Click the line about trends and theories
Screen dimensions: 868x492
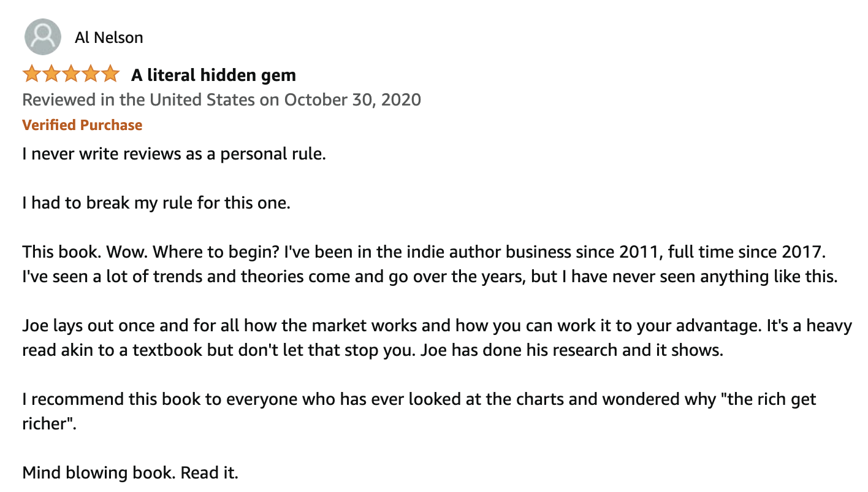click(x=429, y=276)
